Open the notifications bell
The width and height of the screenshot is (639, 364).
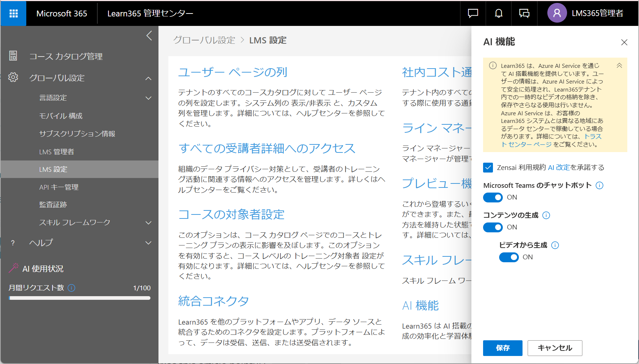coord(498,13)
